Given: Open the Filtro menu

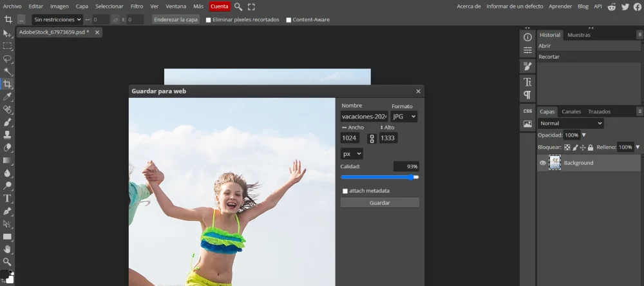Looking at the screenshot, I should pyautogui.click(x=137, y=6).
